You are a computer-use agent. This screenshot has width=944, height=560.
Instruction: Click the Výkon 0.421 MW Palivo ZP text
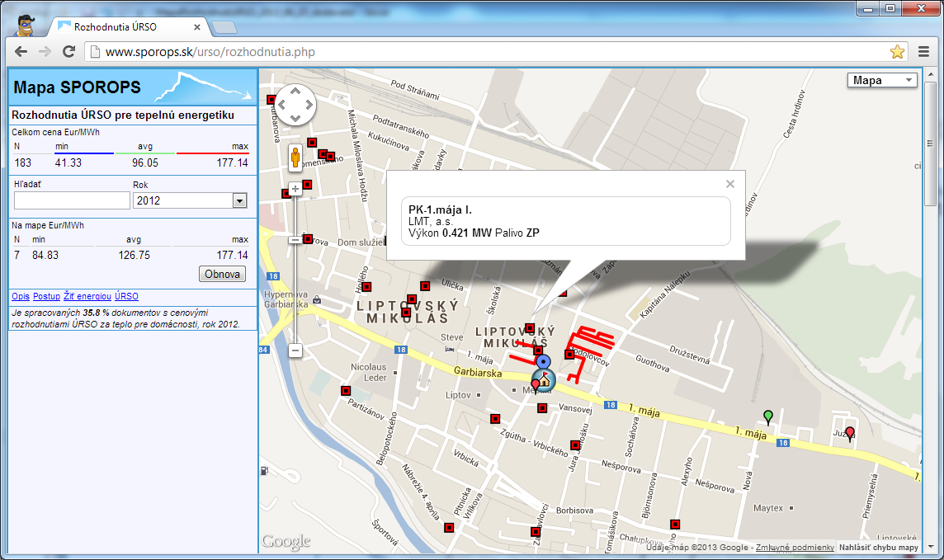coord(474,233)
